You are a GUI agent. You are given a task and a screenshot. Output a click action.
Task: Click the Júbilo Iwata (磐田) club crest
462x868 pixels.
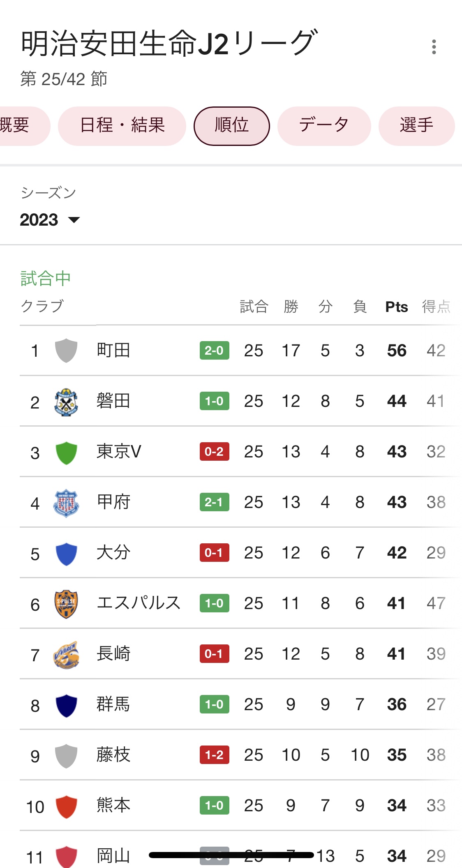66,402
